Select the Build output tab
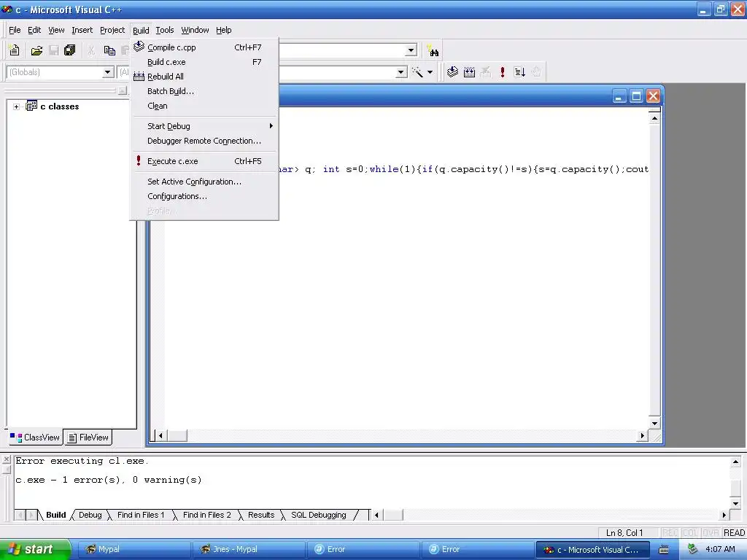 tap(55, 515)
